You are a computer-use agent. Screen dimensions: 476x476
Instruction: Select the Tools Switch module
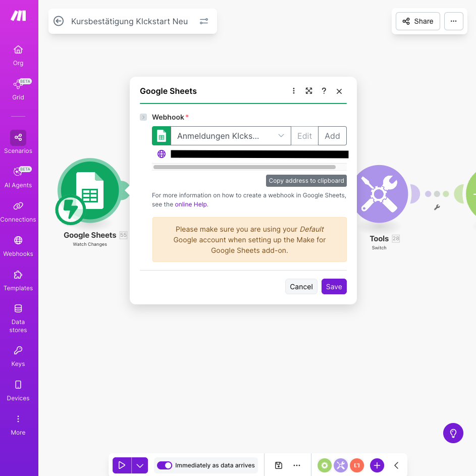point(380,194)
